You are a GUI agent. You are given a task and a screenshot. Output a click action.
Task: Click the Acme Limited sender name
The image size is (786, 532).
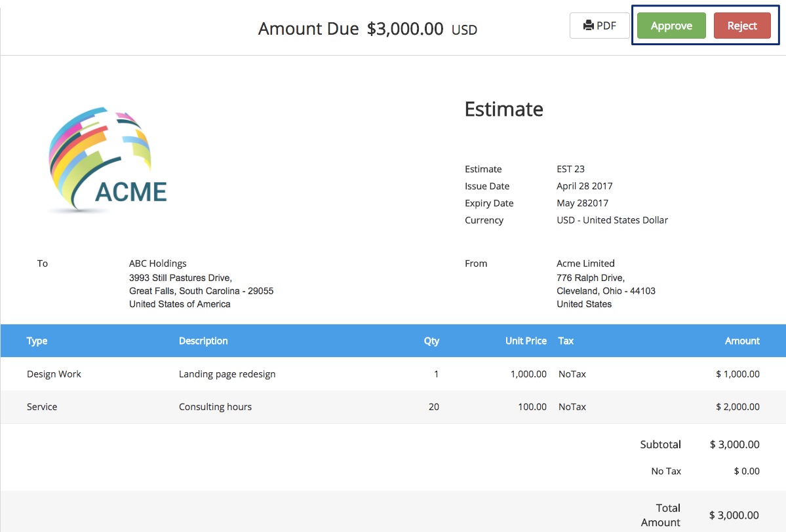(585, 263)
